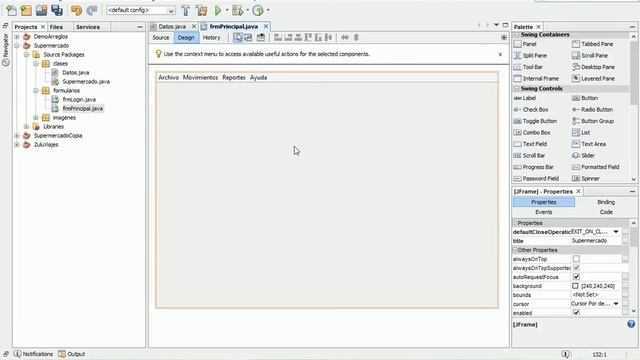Collapse Other Properties section
Screen dimensions: 640x360
515,250
